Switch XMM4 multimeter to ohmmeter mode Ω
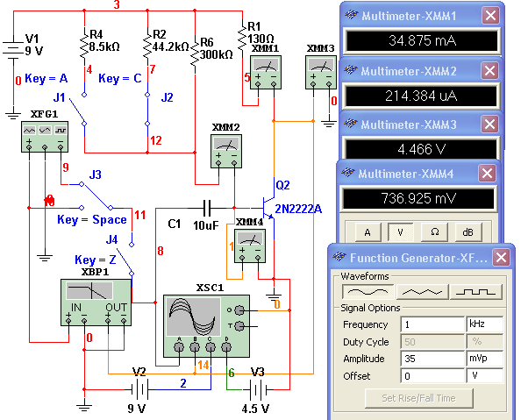Image resolution: width=521 pixels, height=420 pixels. click(434, 232)
